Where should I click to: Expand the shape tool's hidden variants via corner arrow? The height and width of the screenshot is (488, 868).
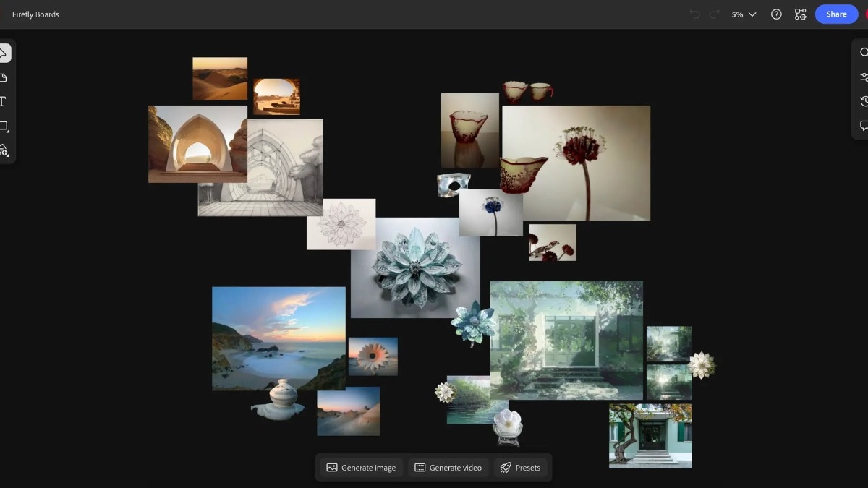point(9,132)
